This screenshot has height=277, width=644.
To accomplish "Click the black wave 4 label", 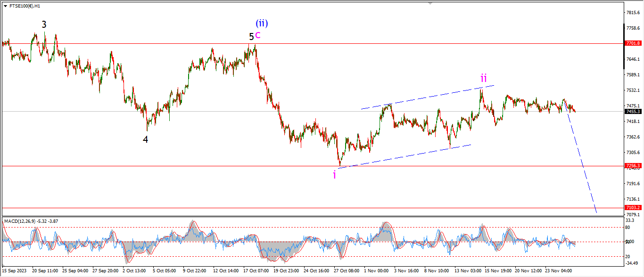I will pos(146,139).
